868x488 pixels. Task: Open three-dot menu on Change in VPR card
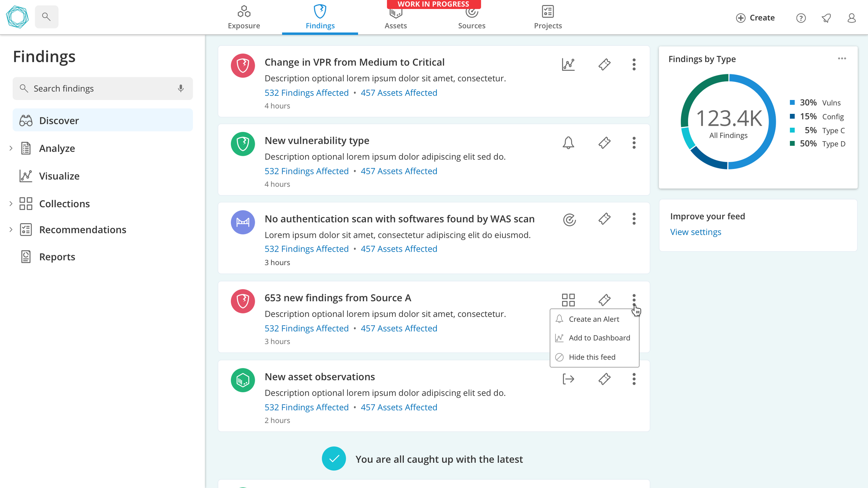click(x=634, y=64)
